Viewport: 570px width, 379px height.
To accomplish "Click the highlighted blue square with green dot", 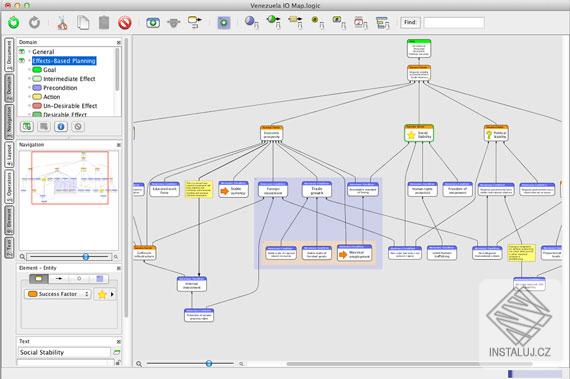I will [224, 23].
